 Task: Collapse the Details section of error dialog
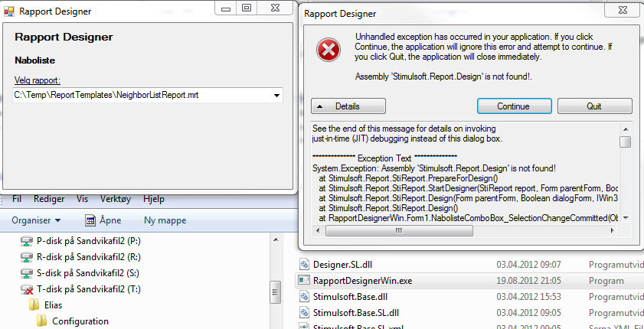pyautogui.click(x=348, y=106)
